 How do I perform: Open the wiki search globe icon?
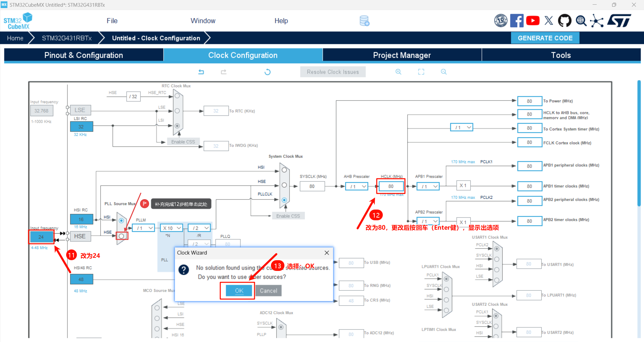[581, 21]
